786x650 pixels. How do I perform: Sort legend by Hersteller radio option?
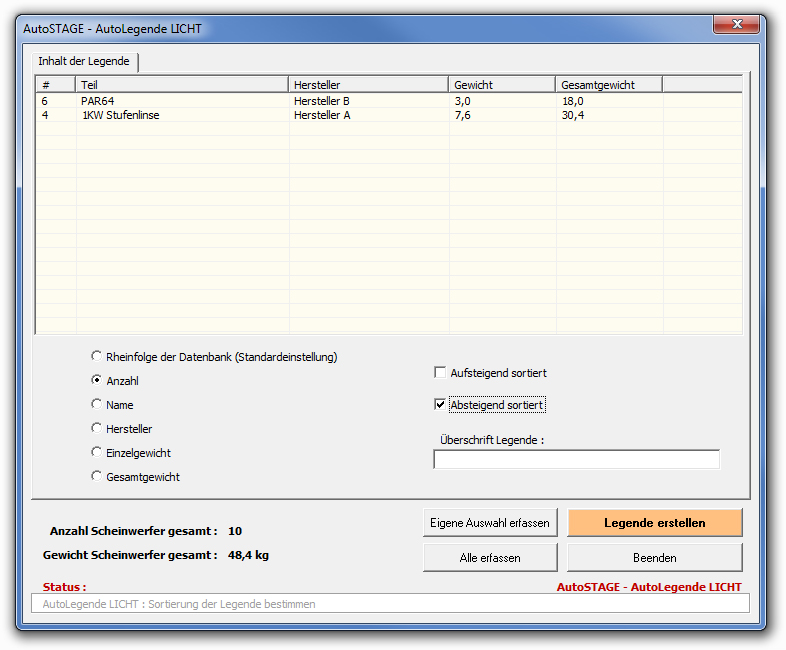[97, 428]
